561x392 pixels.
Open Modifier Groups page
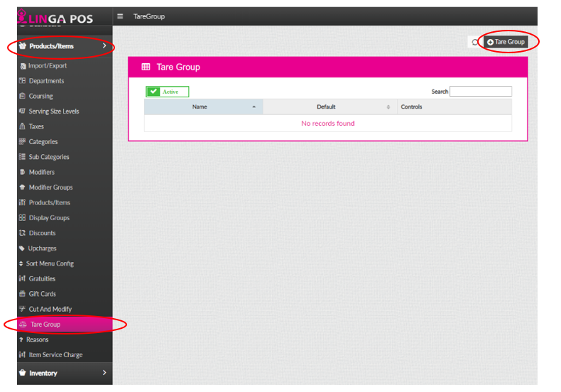(x=65, y=187)
